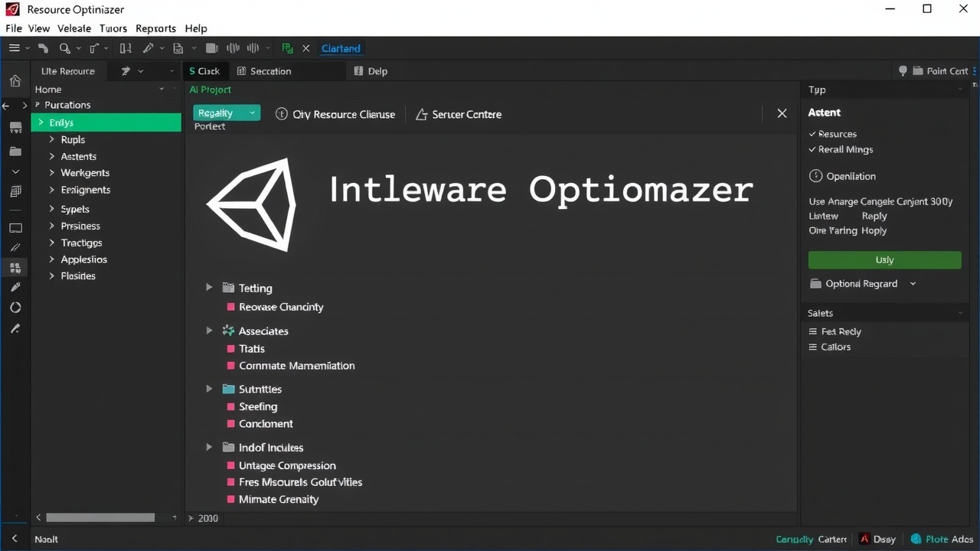
Task: Open the folder icon in left sidebar
Action: [15, 152]
